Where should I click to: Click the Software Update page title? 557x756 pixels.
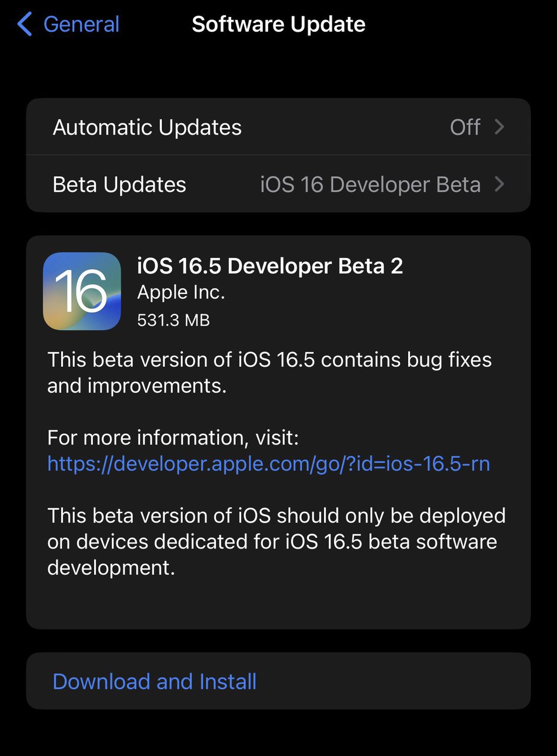[x=279, y=25]
